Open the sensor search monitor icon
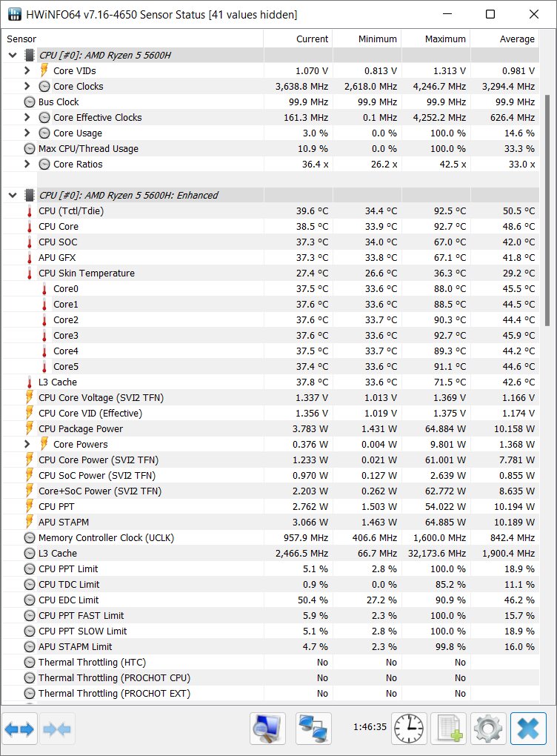 [268, 729]
